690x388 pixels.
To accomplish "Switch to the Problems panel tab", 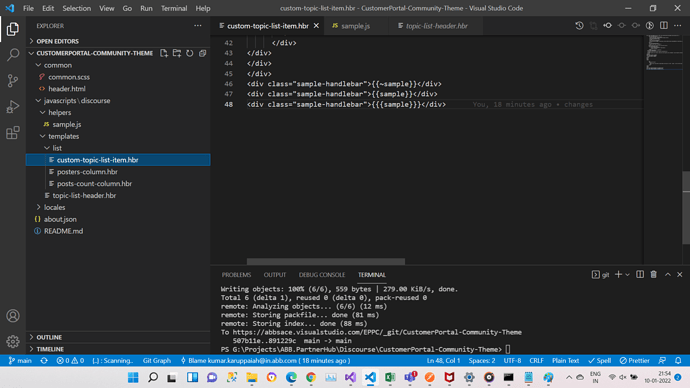I will point(236,275).
